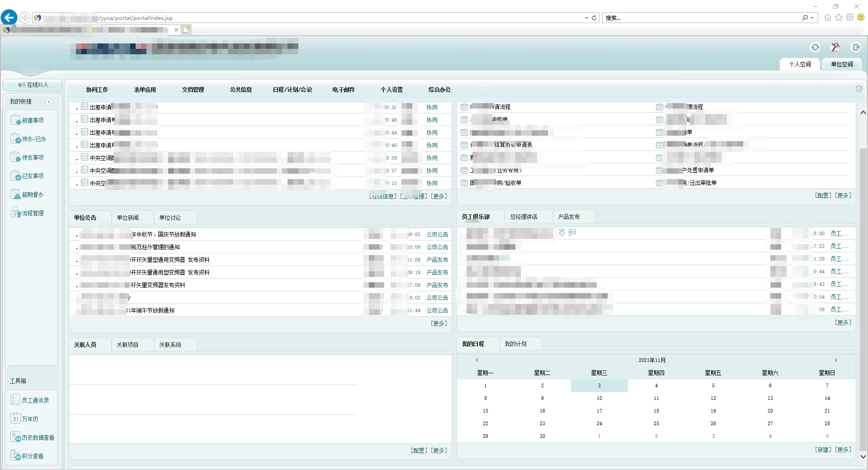Open theme settings via the magic wand icon

point(835,47)
